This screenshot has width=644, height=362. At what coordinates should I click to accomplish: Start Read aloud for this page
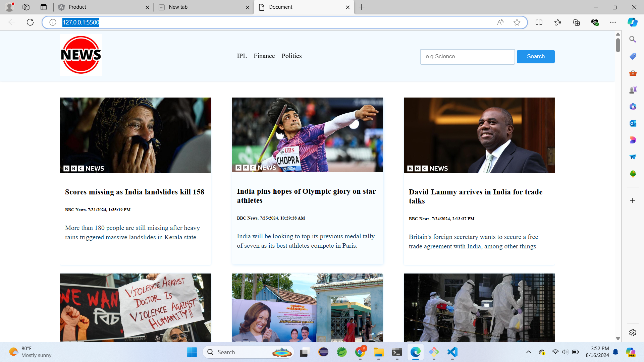[x=500, y=22]
